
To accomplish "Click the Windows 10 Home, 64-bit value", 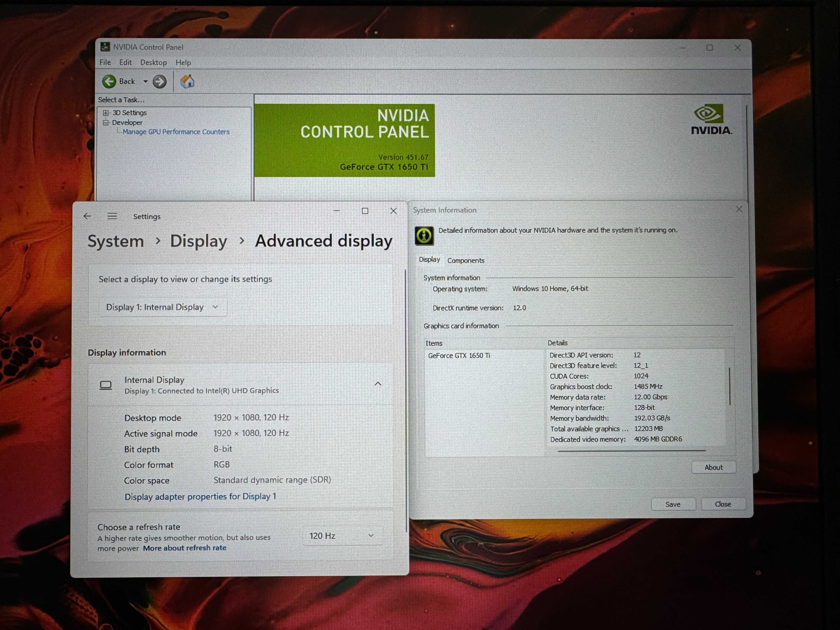I will (x=550, y=289).
